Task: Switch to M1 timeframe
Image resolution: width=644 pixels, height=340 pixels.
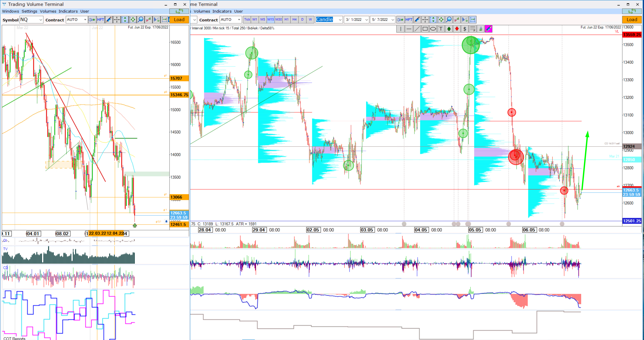Action: click(255, 19)
